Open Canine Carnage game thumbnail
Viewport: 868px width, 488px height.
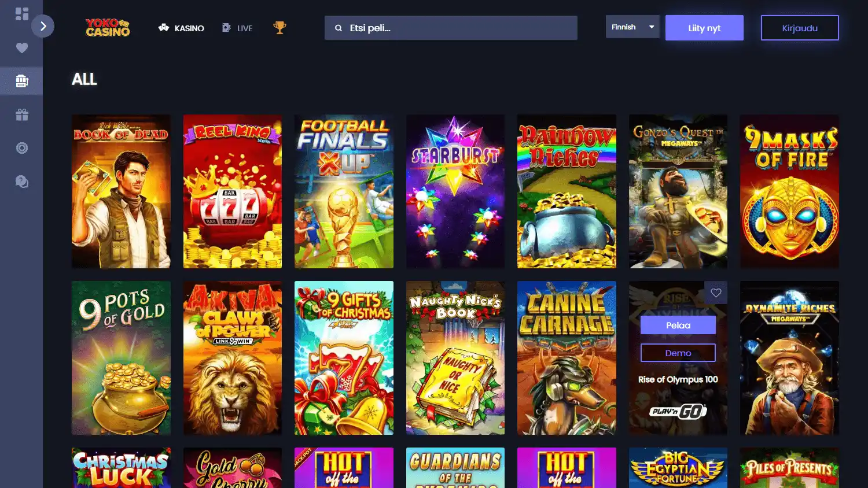click(x=567, y=358)
